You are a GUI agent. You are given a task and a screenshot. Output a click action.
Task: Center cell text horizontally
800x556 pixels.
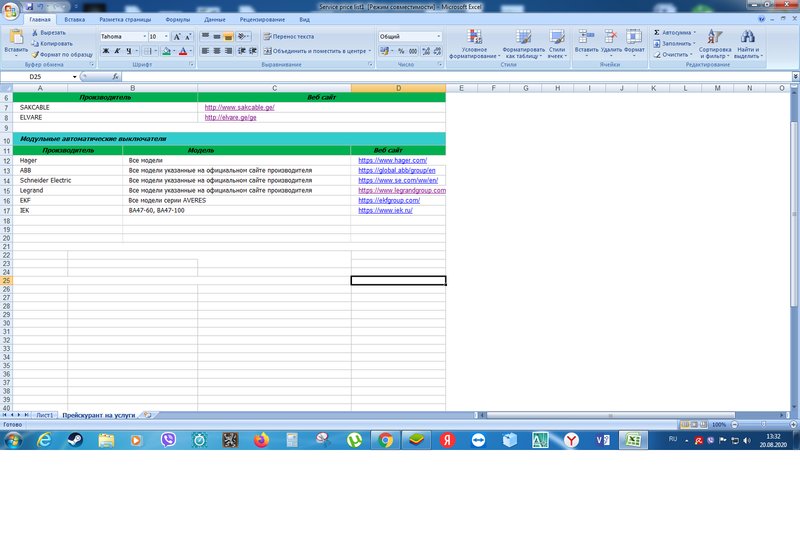[217, 51]
